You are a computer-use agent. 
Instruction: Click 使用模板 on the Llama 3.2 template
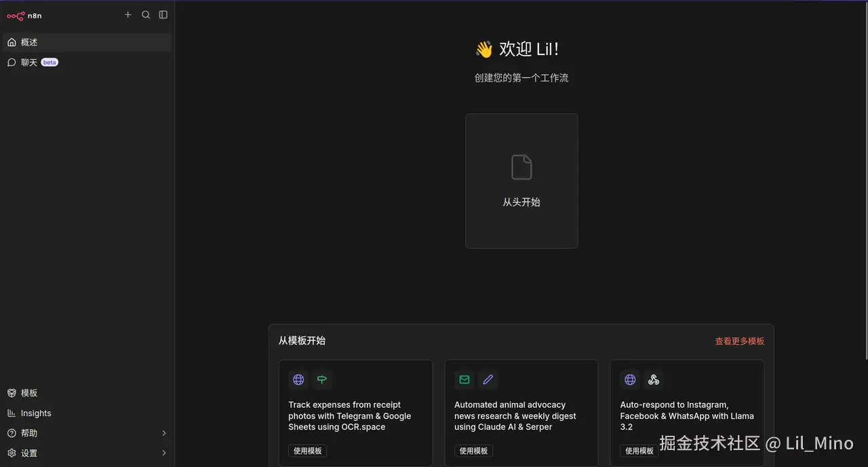[x=639, y=450]
